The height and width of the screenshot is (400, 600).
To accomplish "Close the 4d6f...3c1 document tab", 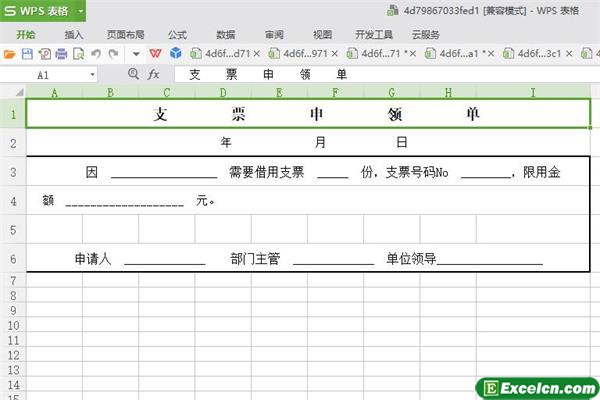I will point(569,54).
